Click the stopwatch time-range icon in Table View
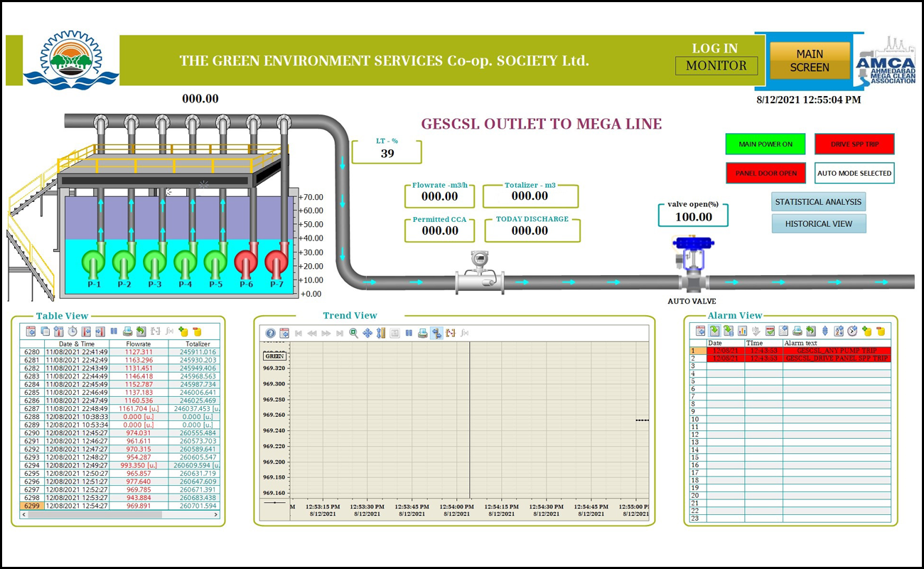 point(72,331)
